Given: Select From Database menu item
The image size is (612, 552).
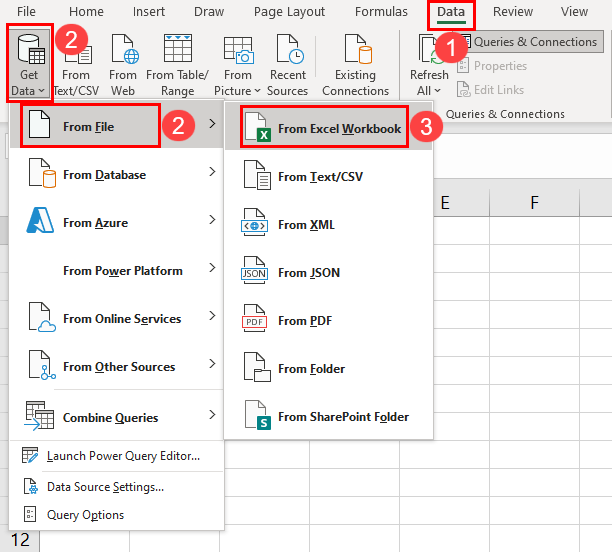Looking at the screenshot, I should pos(117,174).
